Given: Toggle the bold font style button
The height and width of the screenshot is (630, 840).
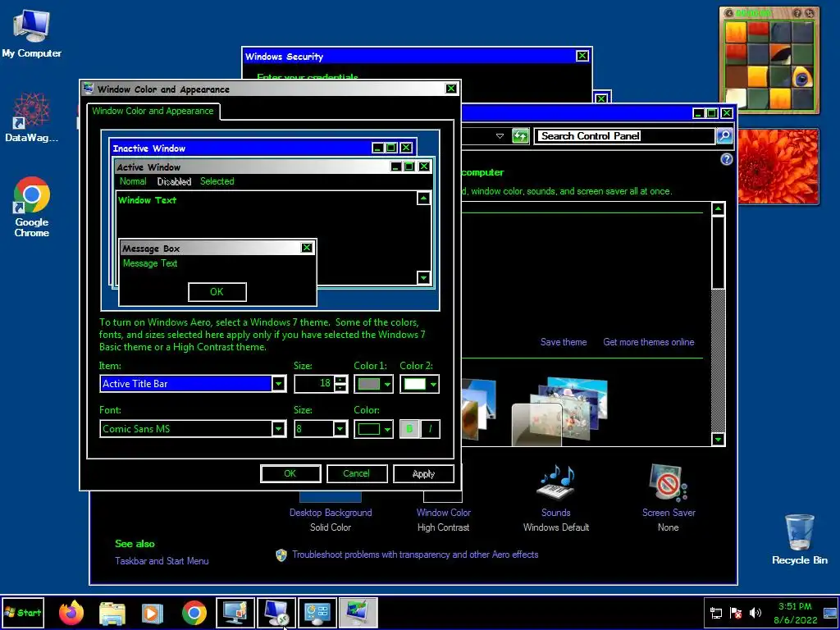Looking at the screenshot, I should 410,428.
